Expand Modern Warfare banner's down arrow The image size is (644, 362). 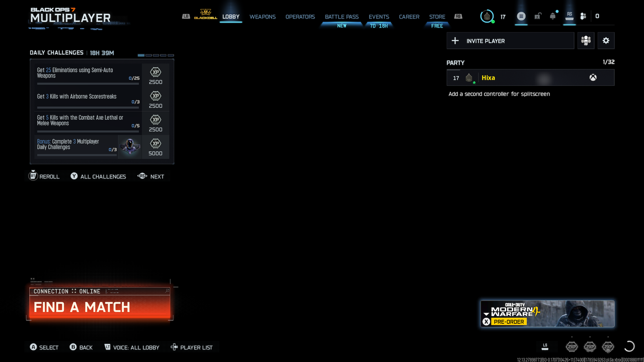(486, 314)
